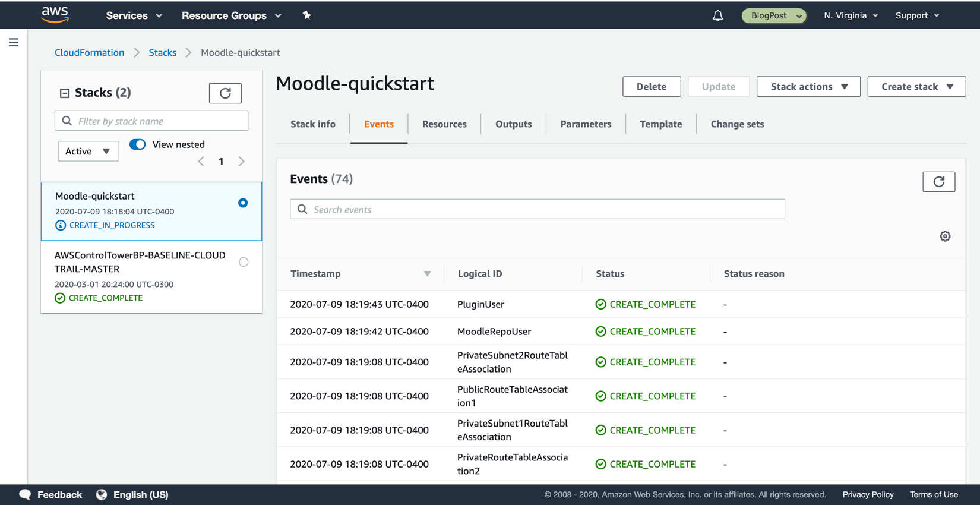Go to next stacks page
The height and width of the screenshot is (505, 980).
click(x=241, y=162)
